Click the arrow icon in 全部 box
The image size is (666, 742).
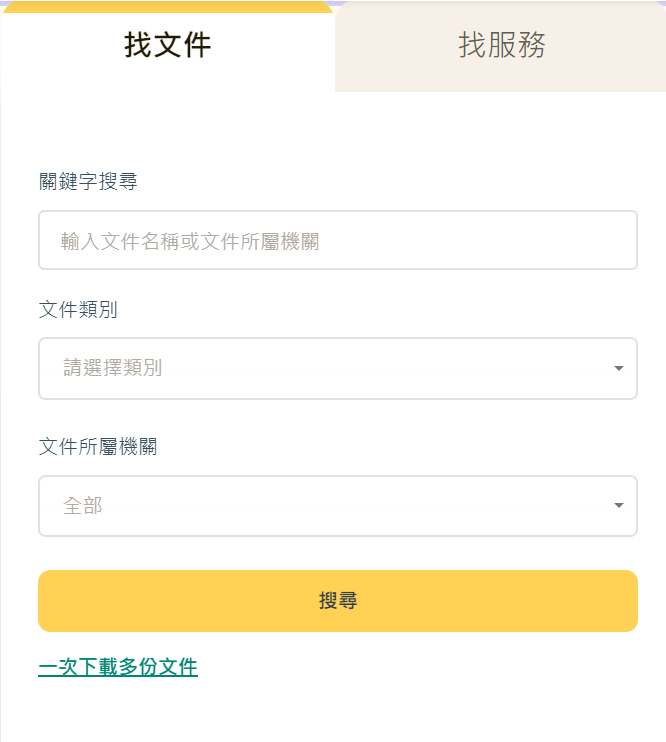pos(619,506)
